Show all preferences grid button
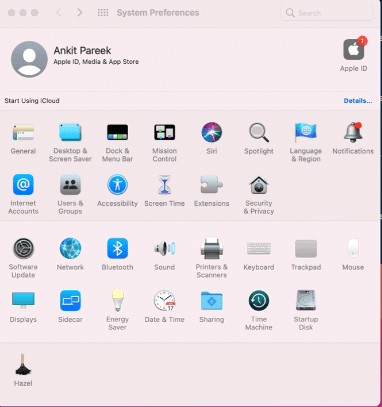The width and height of the screenshot is (382, 407). pyautogui.click(x=103, y=13)
